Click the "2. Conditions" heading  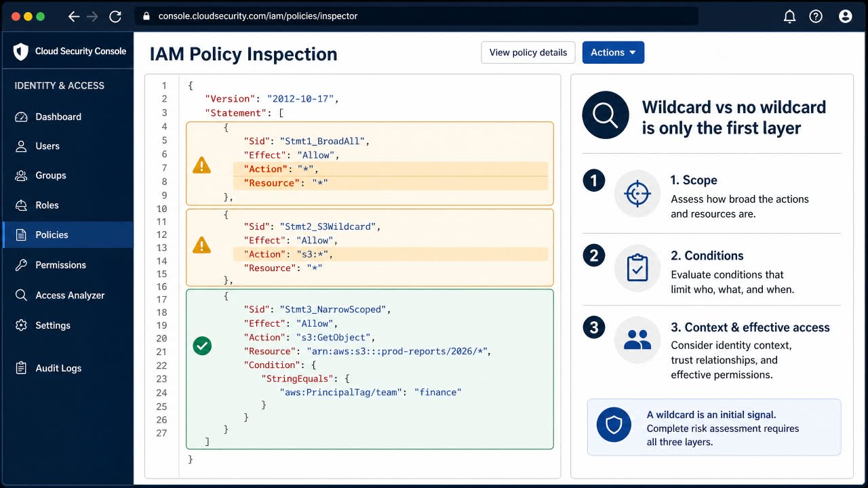(x=707, y=256)
